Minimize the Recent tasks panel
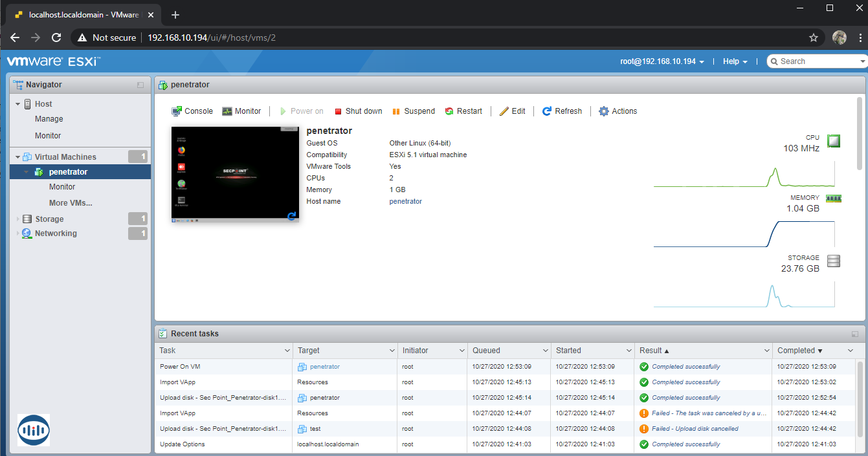Screen dimensions: 868x456 pos(855,334)
